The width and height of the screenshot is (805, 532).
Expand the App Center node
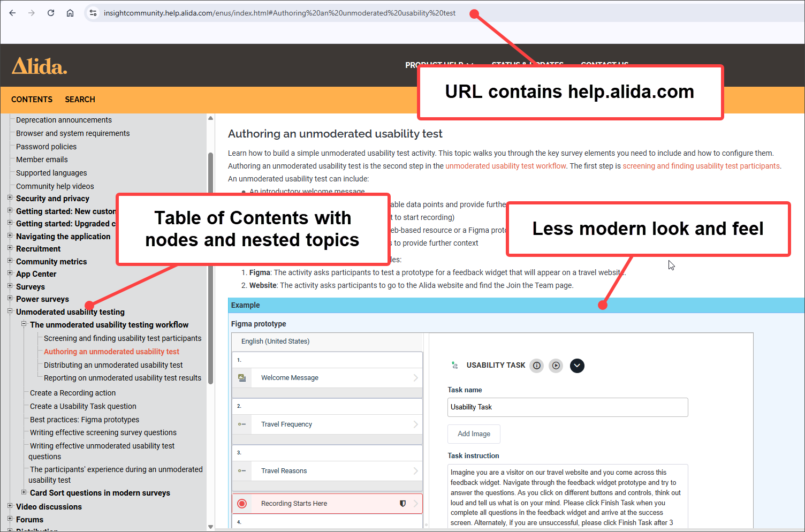pos(10,273)
